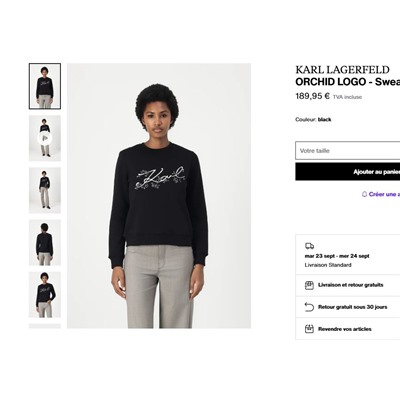Click the resell articles box icon
The height and width of the screenshot is (400, 400).
309,329
